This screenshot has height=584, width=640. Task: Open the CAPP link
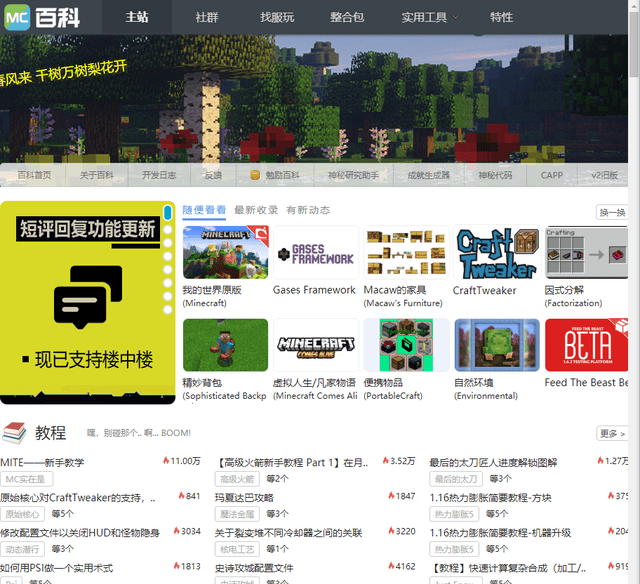tap(551, 175)
